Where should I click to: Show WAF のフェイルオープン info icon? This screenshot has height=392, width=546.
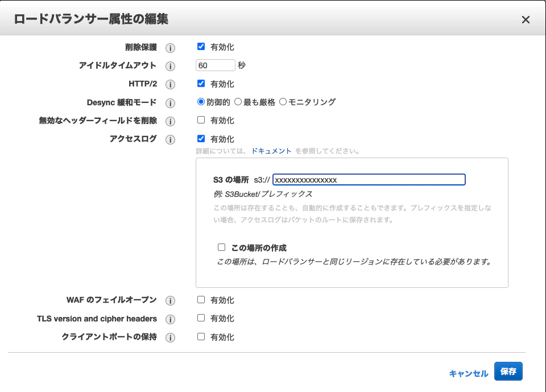(x=170, y=301)
